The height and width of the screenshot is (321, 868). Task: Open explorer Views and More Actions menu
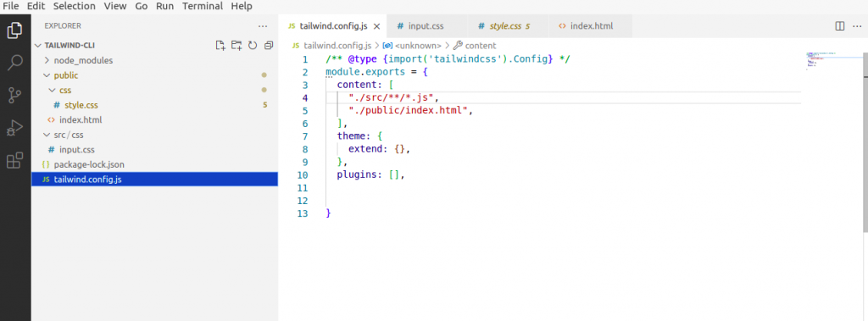tap(263, 26)
